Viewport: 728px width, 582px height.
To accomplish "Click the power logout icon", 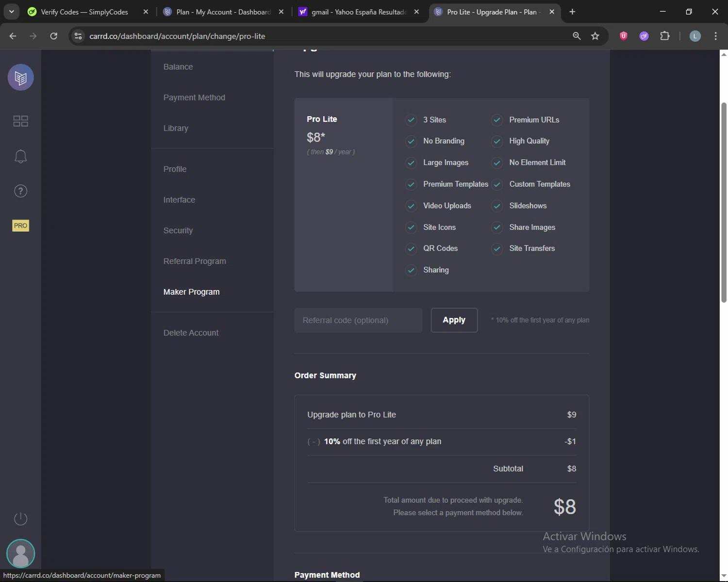I will [x=20, y=518].
